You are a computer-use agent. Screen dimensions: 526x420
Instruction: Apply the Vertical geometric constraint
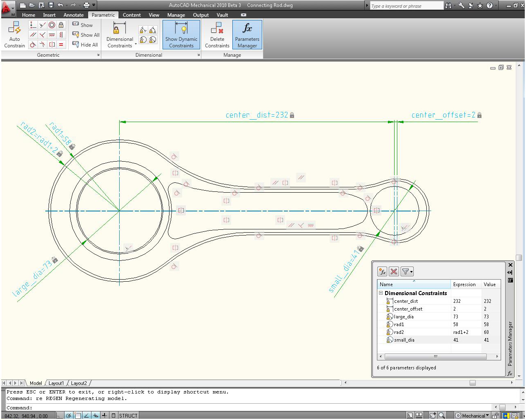pyautogui.click(x=61, y=35)
